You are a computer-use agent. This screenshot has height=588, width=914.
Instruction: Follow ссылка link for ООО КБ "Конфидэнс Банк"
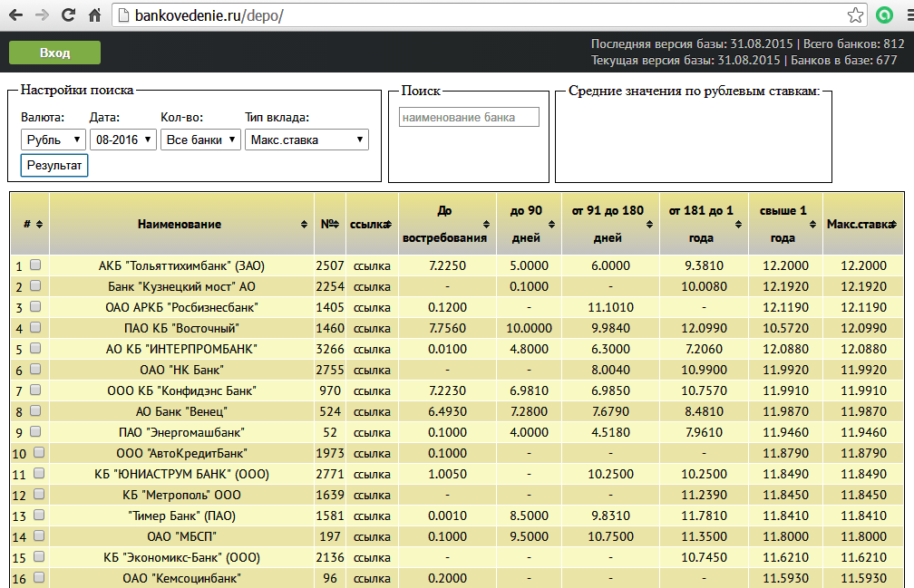[372, 390]
